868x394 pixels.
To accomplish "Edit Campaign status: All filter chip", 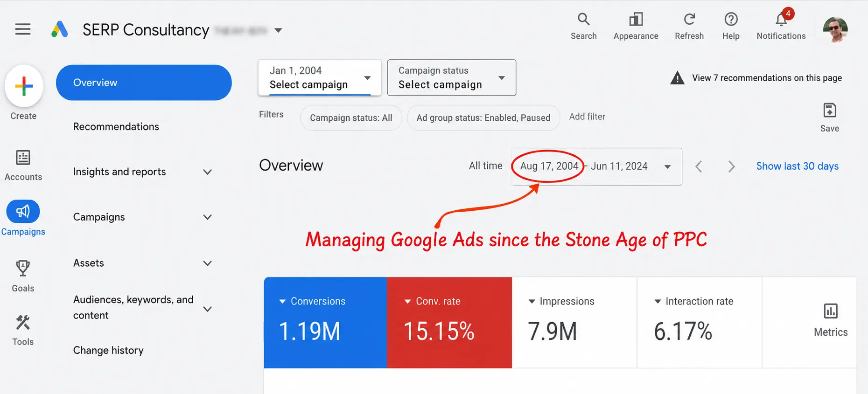I will (351, 118).
